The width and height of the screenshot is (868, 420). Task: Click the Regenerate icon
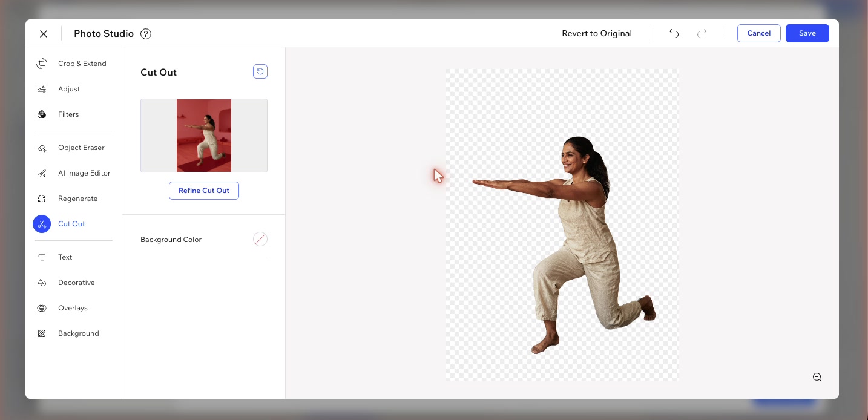tap(42, 199)
